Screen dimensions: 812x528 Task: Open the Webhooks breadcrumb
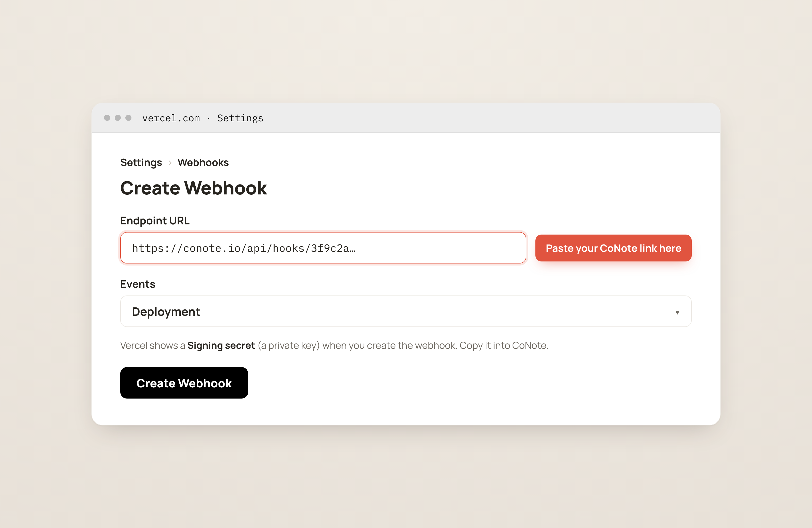click(203, 162)
